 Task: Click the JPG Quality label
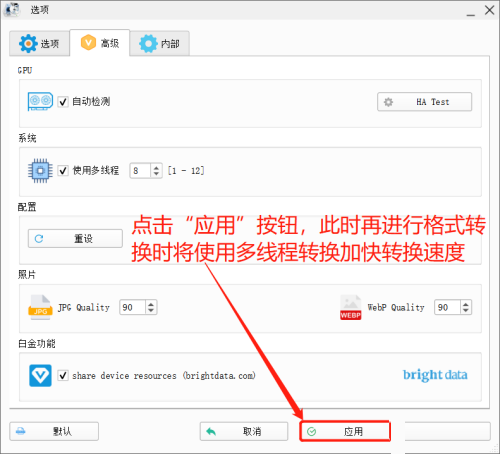coord(84,307)
